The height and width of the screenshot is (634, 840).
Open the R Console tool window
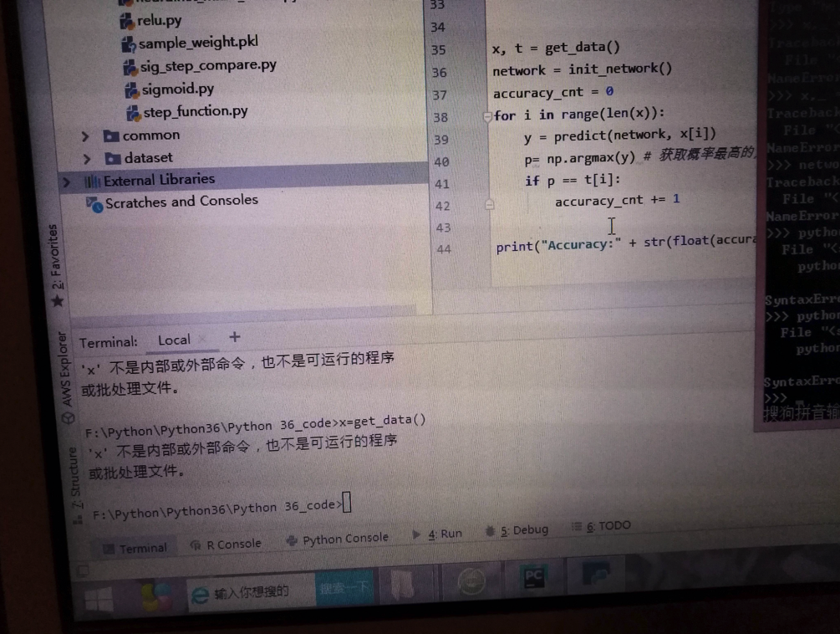(226, 545)
